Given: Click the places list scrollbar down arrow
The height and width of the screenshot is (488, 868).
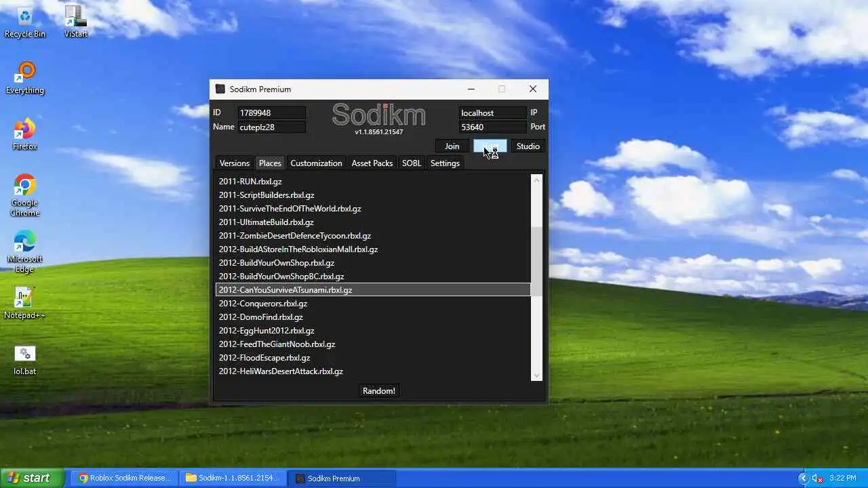Looking at the screenshot, I should coord(537,375).
